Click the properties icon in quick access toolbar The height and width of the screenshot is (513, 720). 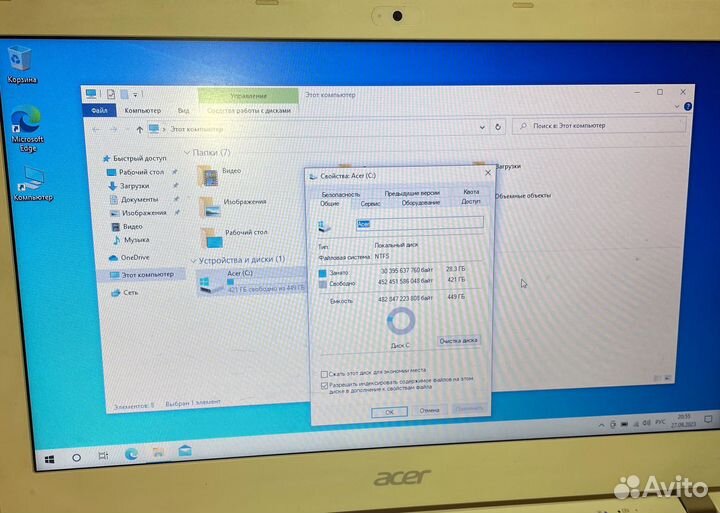[x=111, y=94]
